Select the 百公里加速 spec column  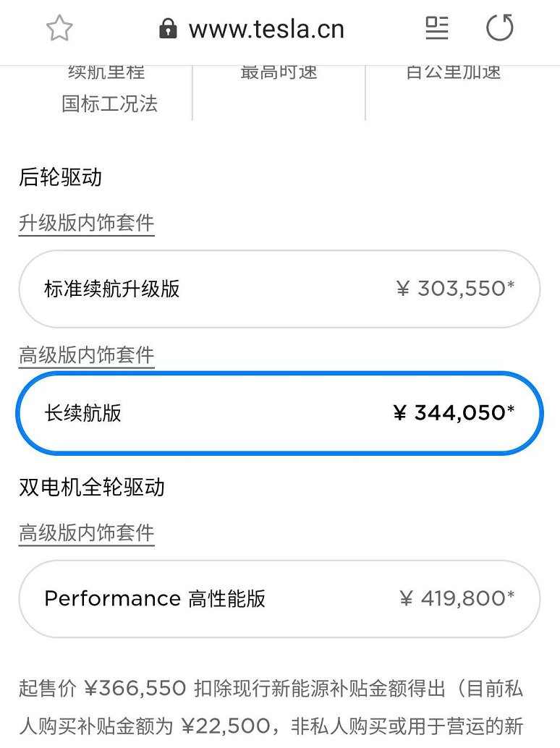click(x=454, y=72)
